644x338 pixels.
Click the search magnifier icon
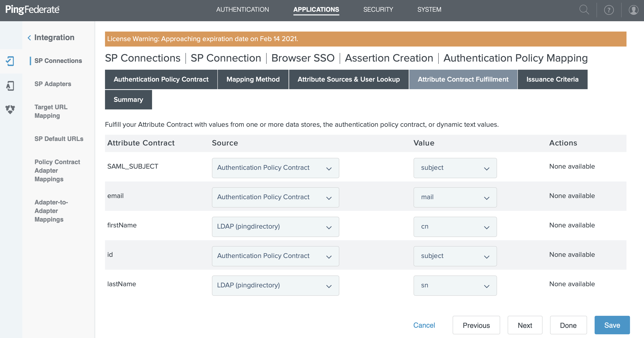(x=584, y=10)
